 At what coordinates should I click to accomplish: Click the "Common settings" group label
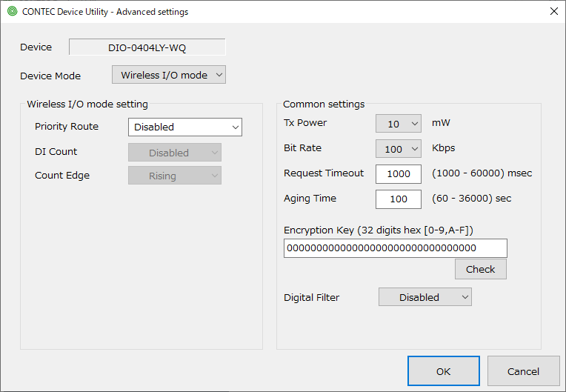point(324,104)
